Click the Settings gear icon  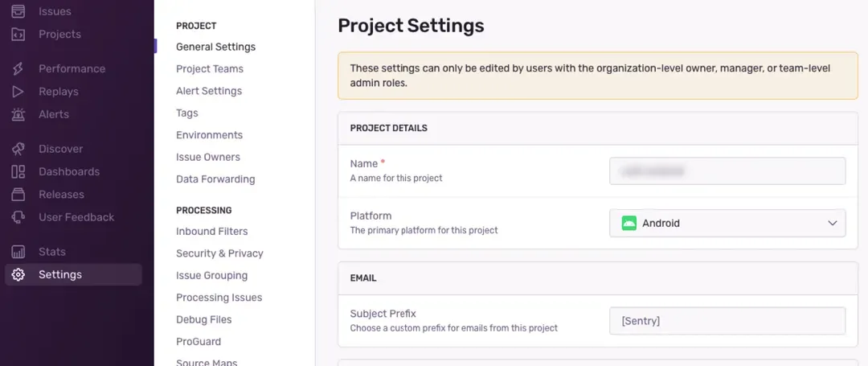tap(18, 274)
